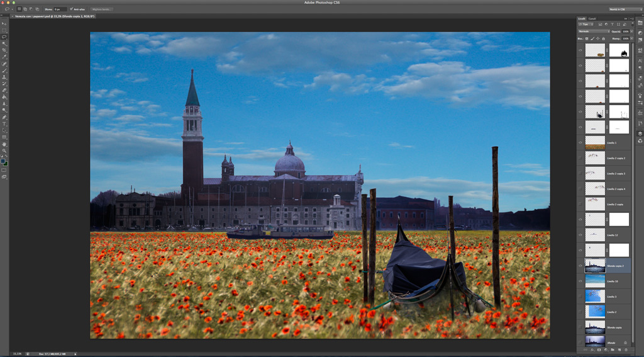Select the Venezia con i papaveri.psd document tab
The image size is (644, 357).
click(54, 16)
